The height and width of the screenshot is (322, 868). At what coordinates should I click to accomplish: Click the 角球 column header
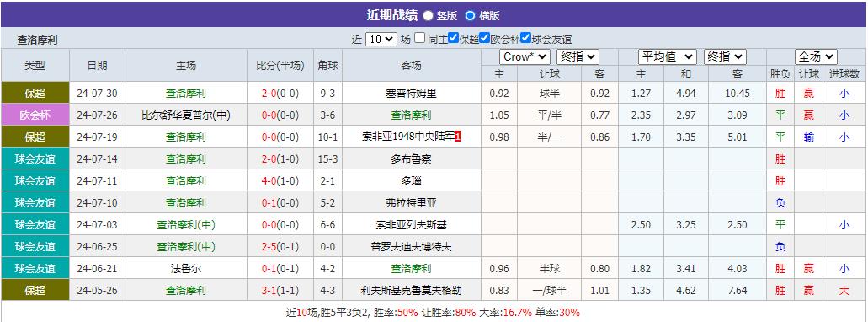(327, 66)
